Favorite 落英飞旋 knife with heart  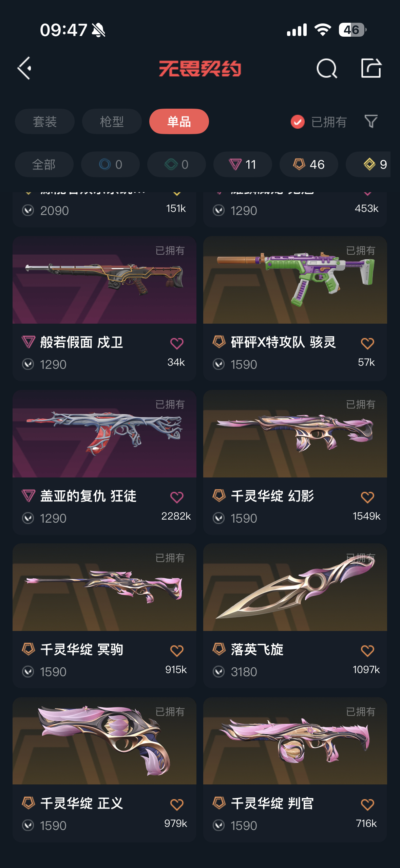click(367, 651)
